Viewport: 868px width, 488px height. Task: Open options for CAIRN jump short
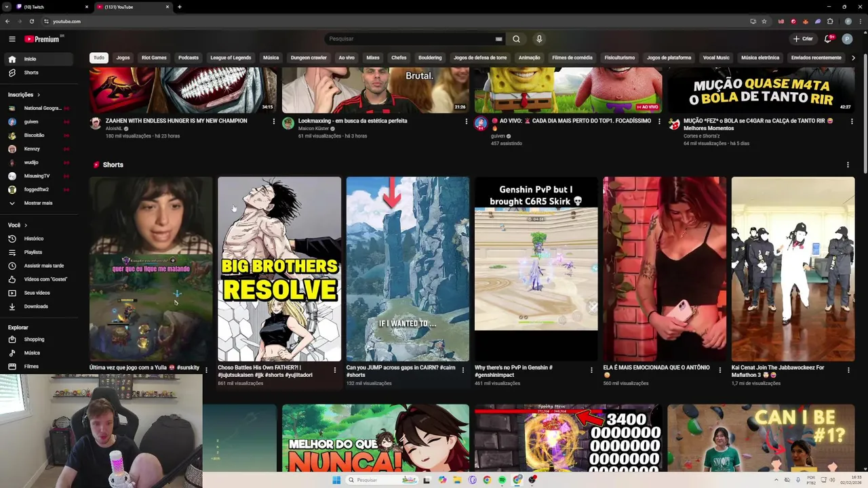click(463, 370)
